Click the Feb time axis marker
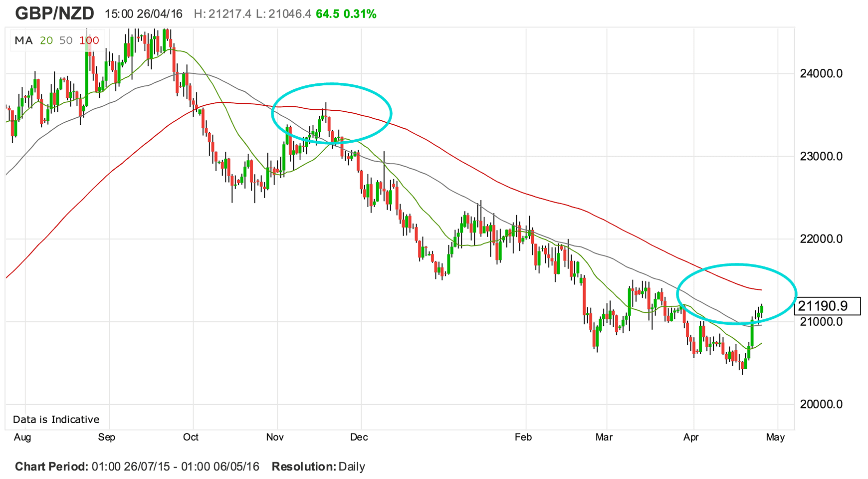 click(523, 438)
